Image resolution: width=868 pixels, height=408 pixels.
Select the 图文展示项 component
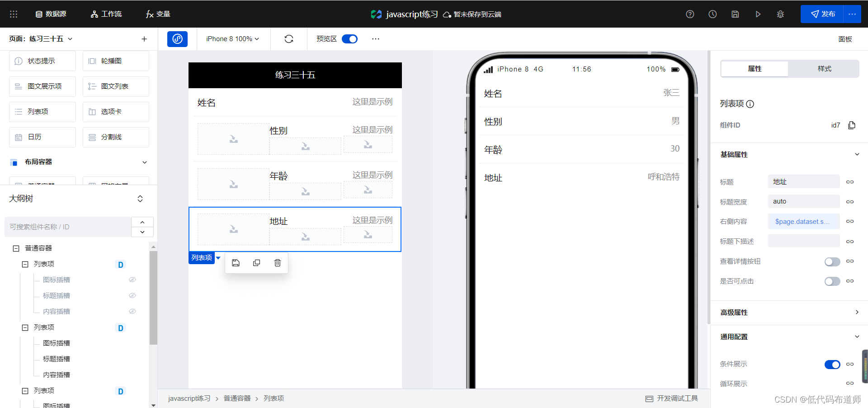[x=42, y=86]
